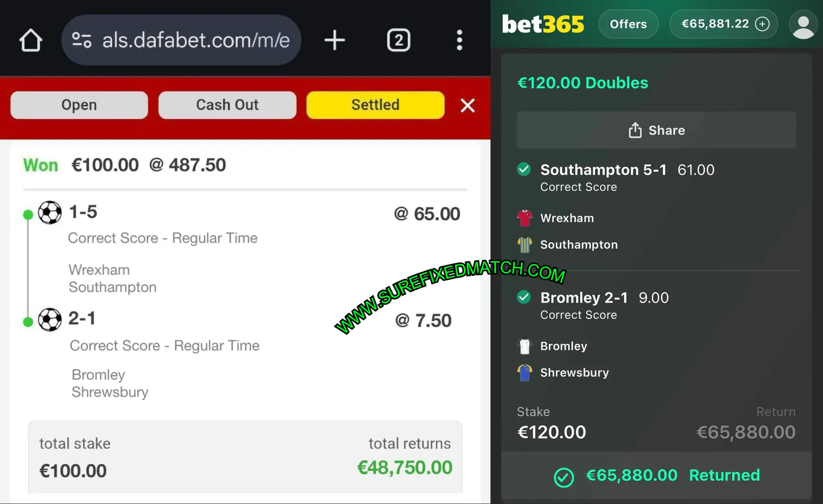Open the site settings icon in address bar

point(82,40)
